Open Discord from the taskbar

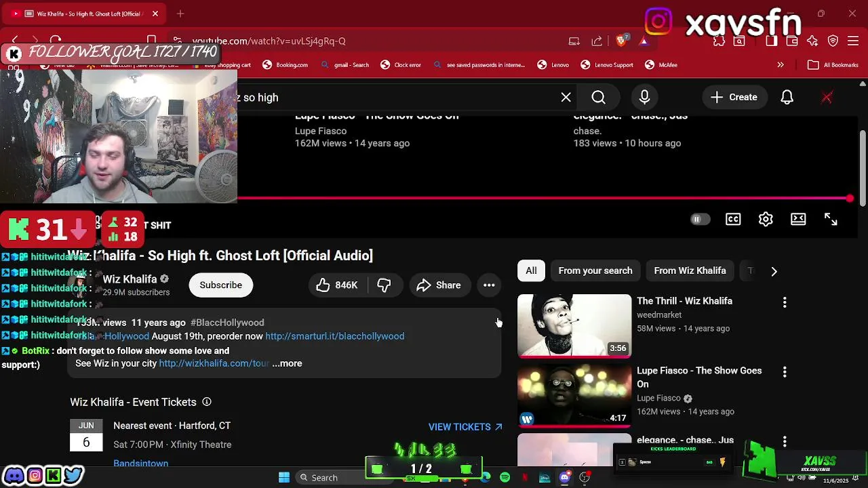click(564, 478)
